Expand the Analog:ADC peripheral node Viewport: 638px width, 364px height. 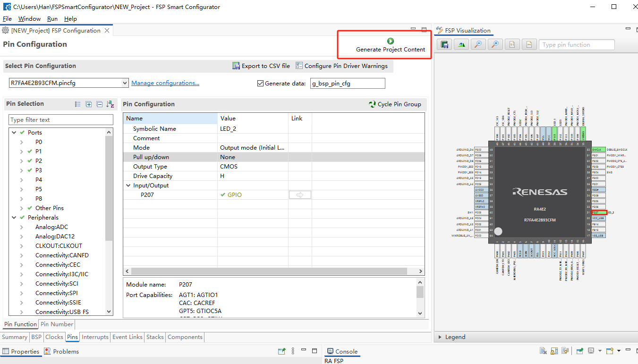pyautogui.click(x=22, y=227)
